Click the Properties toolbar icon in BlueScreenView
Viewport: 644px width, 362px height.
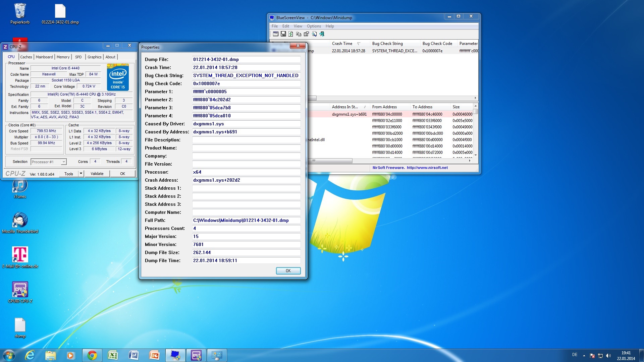pyautogui.click(x=306, y=34)
